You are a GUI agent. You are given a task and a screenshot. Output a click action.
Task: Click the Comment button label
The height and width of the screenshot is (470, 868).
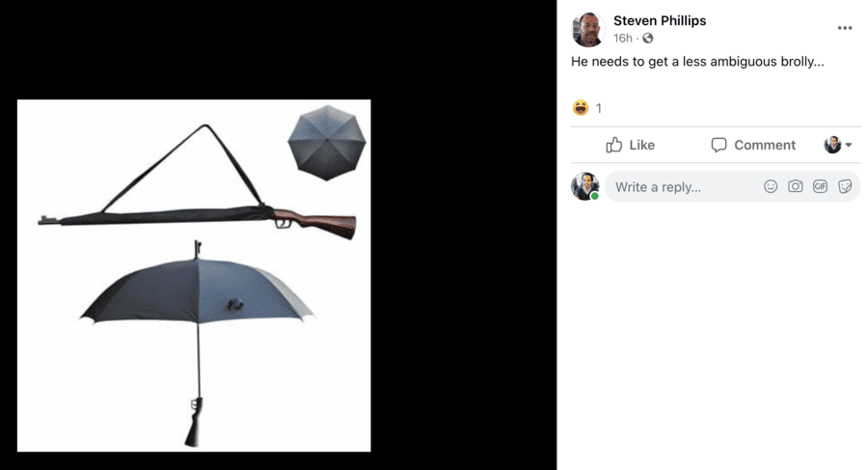coord(765,145)
